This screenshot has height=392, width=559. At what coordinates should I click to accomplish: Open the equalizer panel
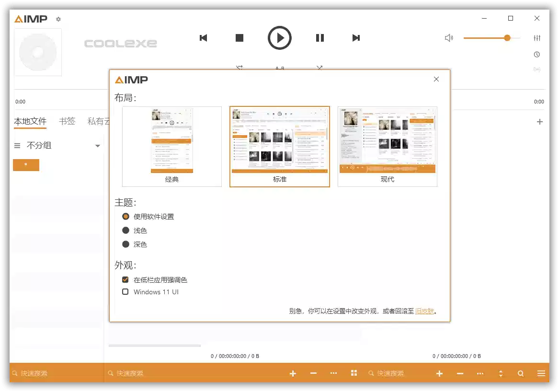coord(537,37)
